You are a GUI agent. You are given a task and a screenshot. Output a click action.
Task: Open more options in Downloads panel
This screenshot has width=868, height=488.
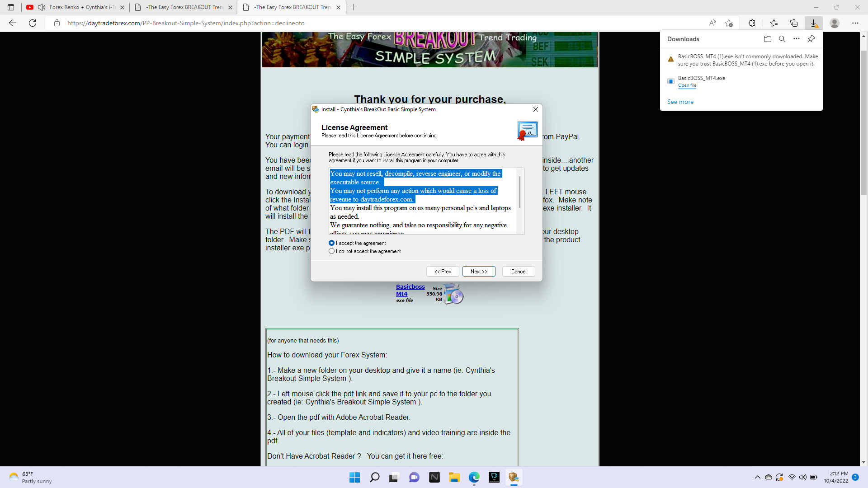coord(796,39)
